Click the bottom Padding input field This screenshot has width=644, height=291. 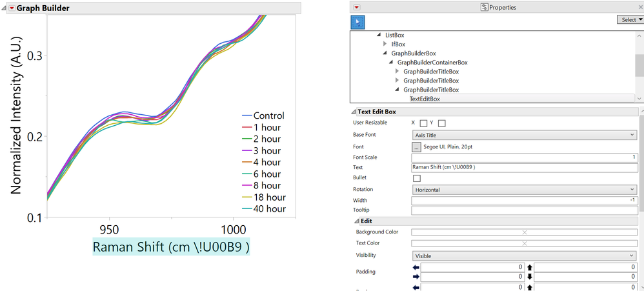click(586, 277)
